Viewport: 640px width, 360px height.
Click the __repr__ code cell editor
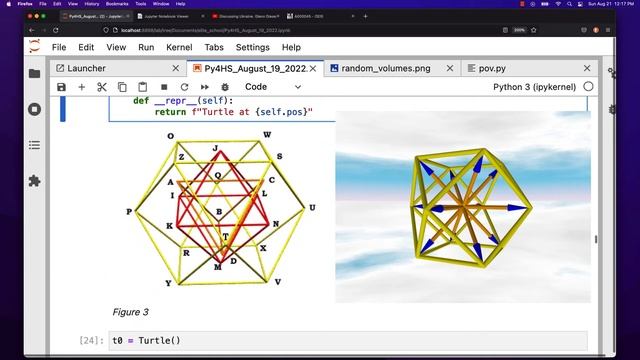point(222,109)
